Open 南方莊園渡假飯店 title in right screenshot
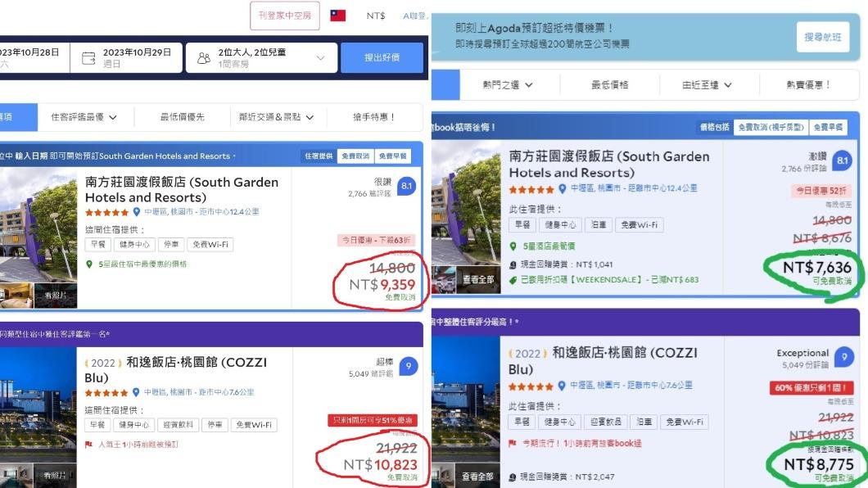This screenshot has width=868, height=488. (x=609, y=165)
